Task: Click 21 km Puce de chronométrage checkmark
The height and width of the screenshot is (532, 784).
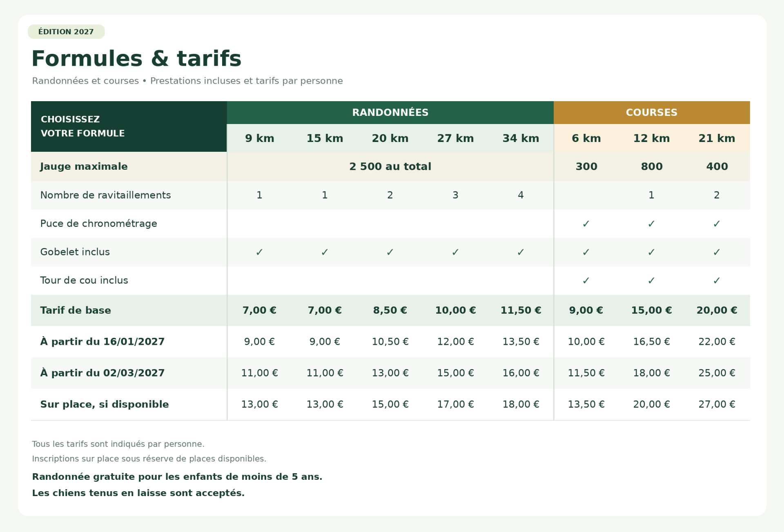Action: (717, 224)
